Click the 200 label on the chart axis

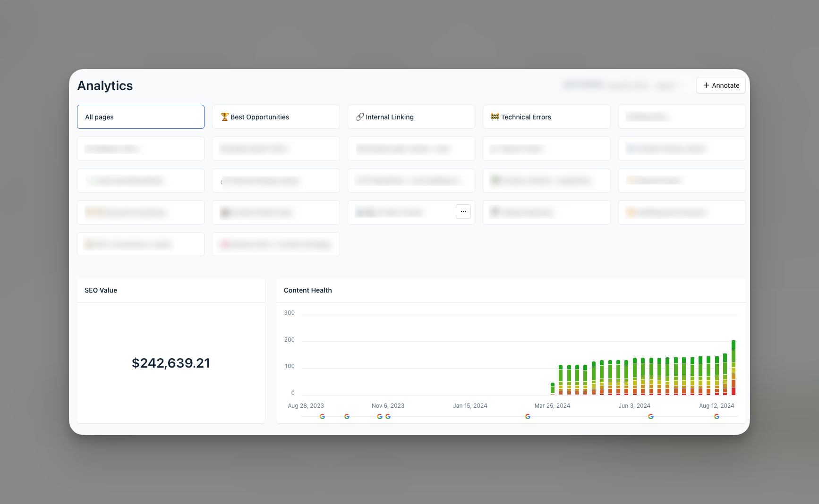290,340
